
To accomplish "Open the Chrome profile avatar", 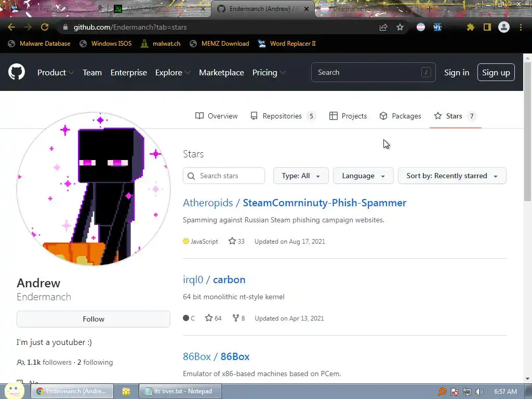I will [504, 27].
